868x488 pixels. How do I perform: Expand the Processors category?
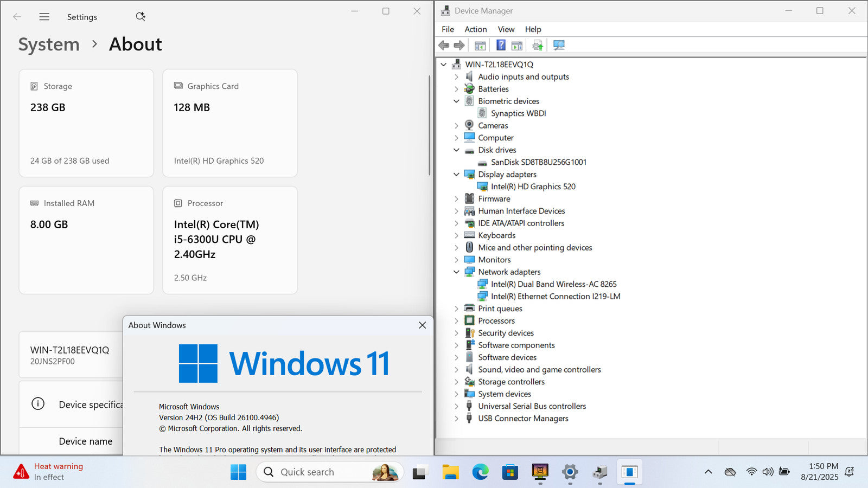click(x=456, y=321)
